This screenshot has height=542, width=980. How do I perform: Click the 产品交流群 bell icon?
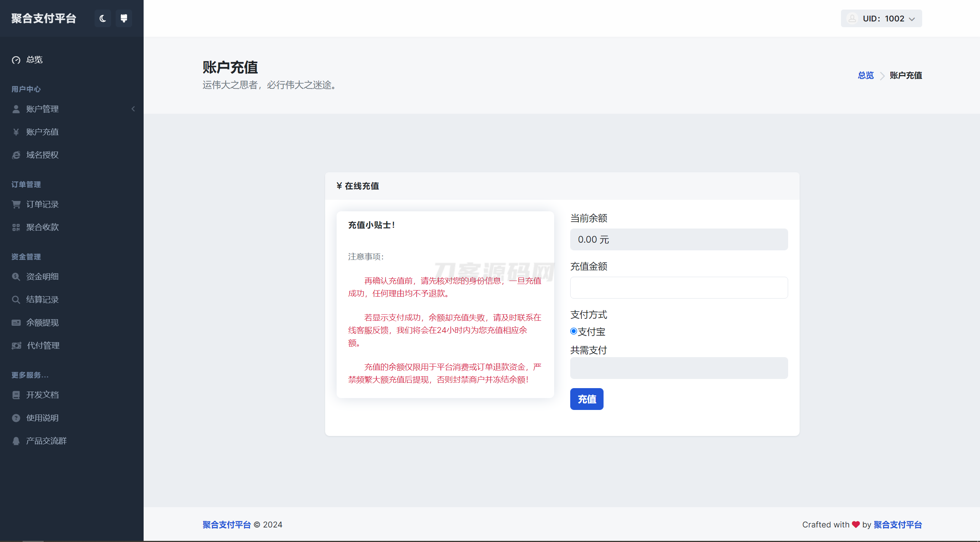point(16,441)
